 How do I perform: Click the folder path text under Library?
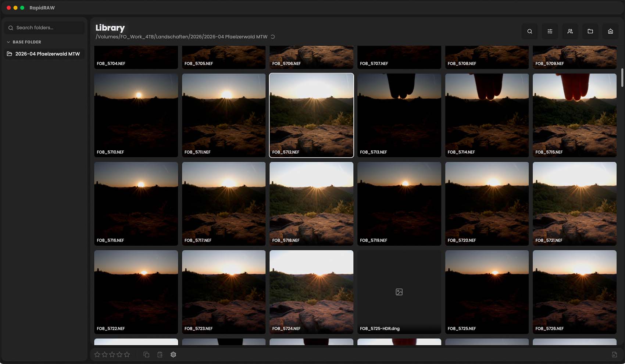tap(181, 37)
